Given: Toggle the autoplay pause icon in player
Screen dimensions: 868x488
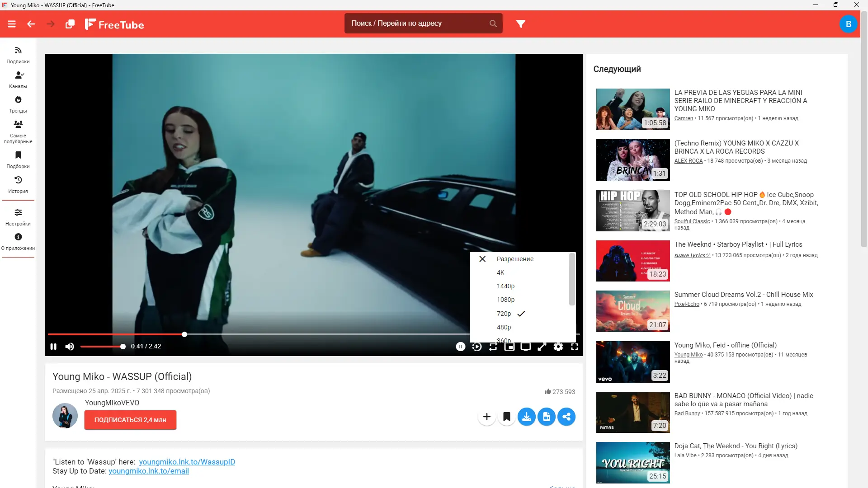Looking at the screenshot, I should [460, 347].
